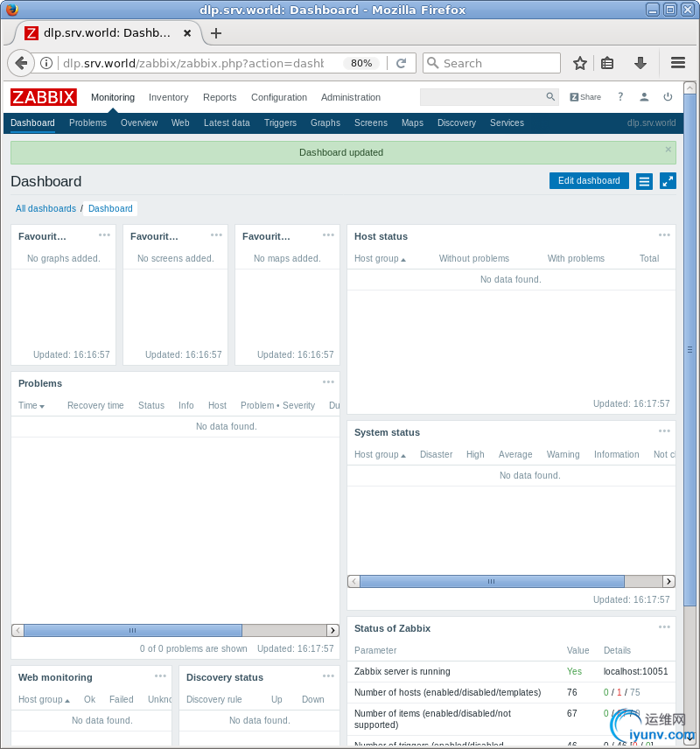This screenshot has height=749, width=700.
Task: Click the Recovery time column header
Action: coord(95,405)
